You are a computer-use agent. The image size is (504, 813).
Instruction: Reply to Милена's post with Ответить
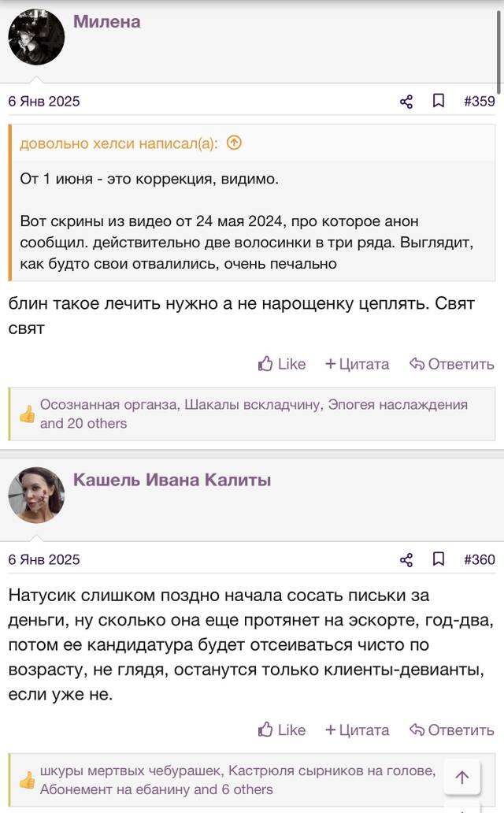451,364
